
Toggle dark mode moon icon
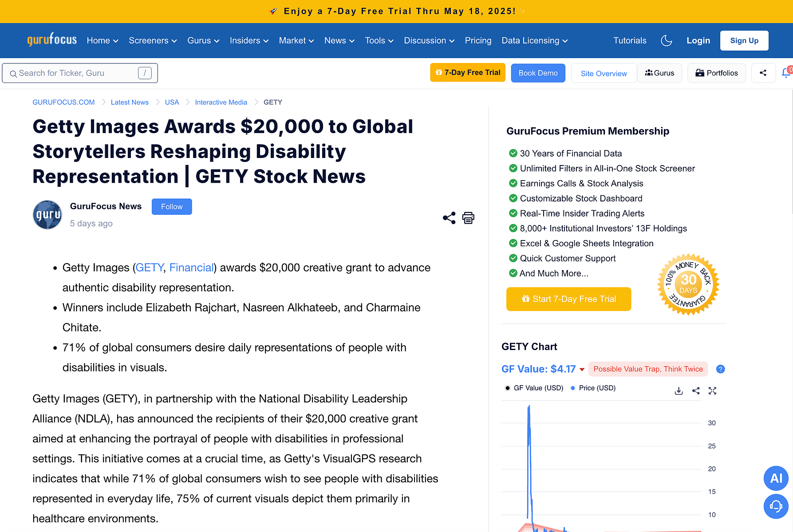tap(667, 40)
